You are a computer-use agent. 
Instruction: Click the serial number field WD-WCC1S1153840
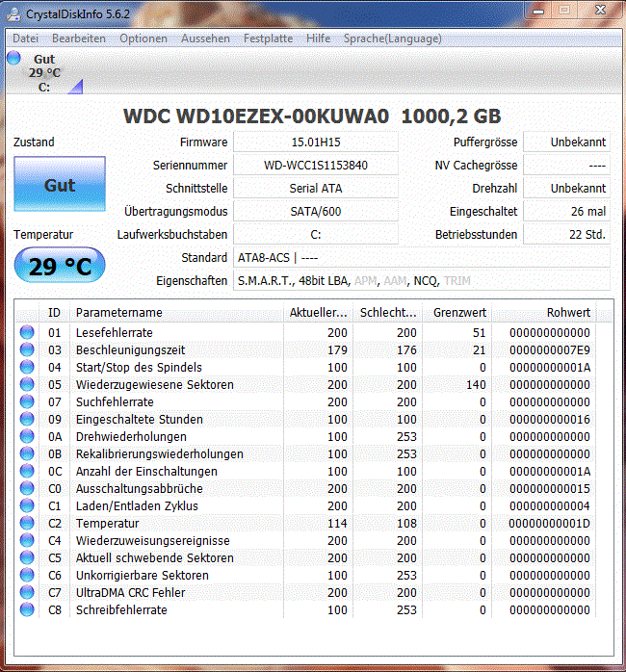316,165
